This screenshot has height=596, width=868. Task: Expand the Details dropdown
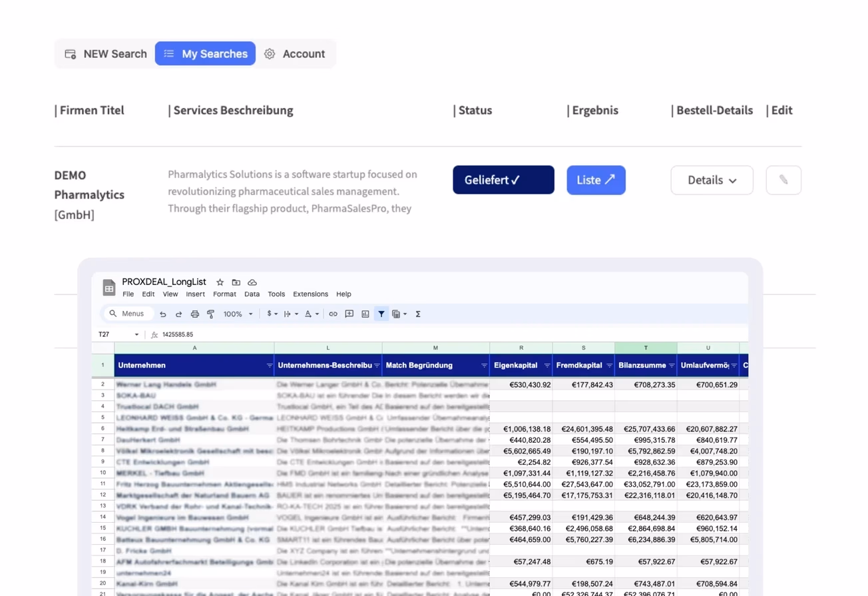coord(712,180)
